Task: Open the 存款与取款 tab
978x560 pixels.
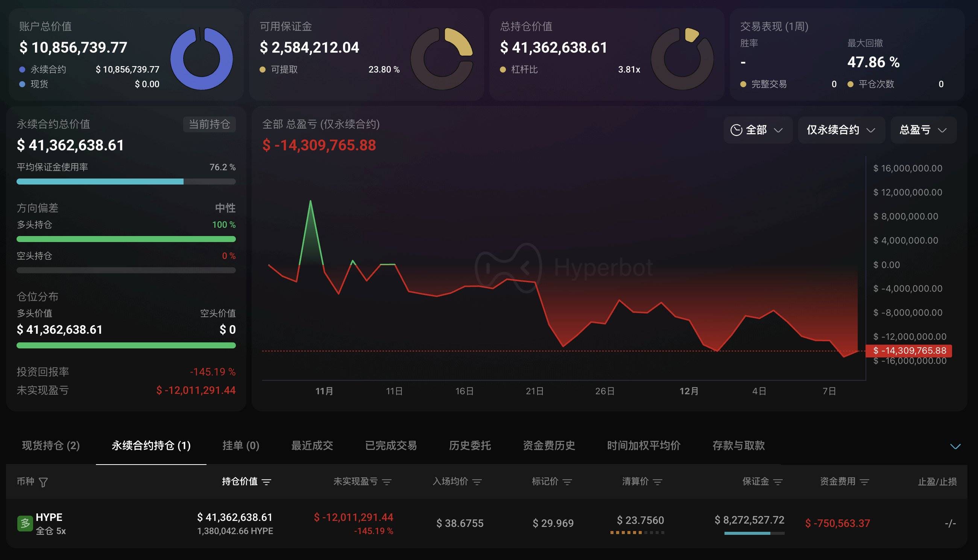Action: (738, 445)
